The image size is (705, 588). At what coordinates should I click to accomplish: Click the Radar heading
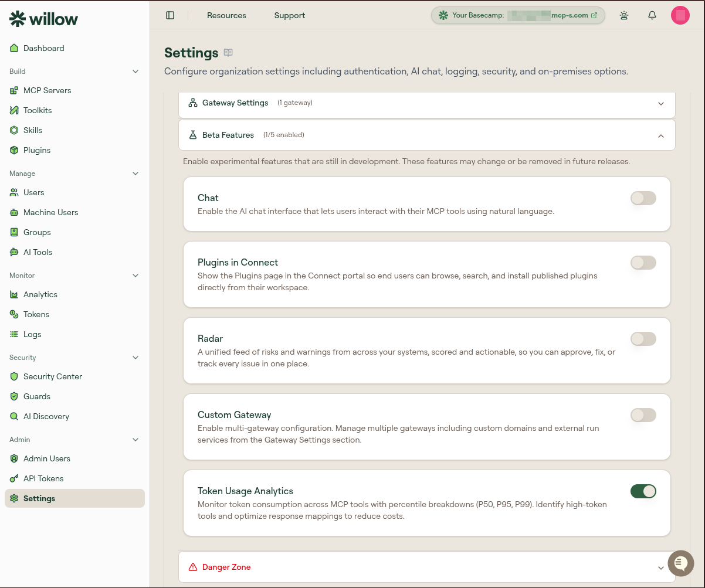[210, 339]
